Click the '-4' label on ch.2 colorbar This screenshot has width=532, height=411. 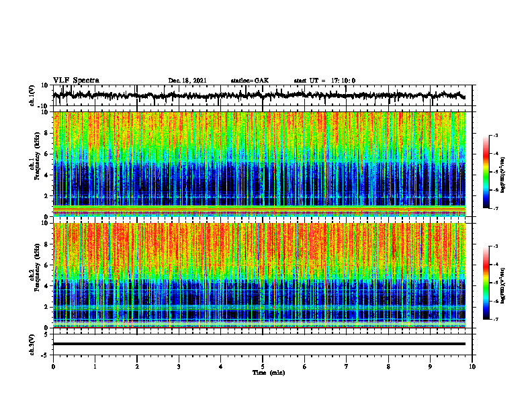pos(495,265)
